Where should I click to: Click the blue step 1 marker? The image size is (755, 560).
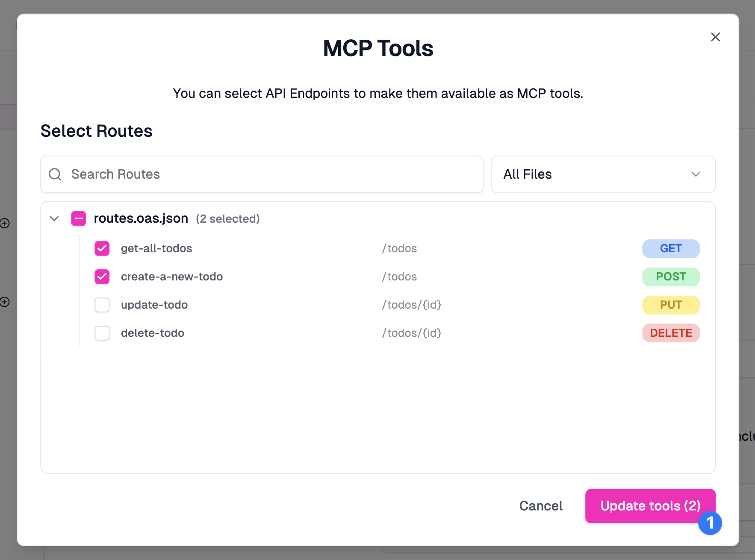[710, 523]
